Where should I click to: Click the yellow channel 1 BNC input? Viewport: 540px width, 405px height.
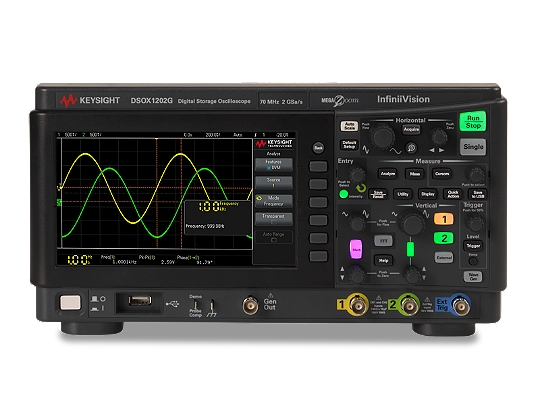tap(359, 305)
